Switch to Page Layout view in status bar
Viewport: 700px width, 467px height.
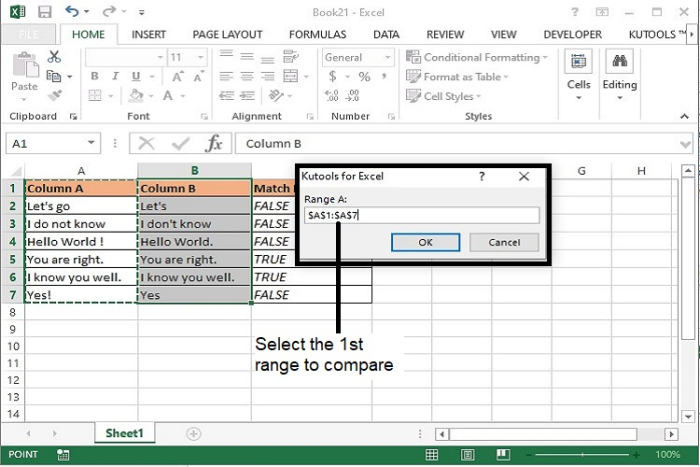click(x=467, y=454)
